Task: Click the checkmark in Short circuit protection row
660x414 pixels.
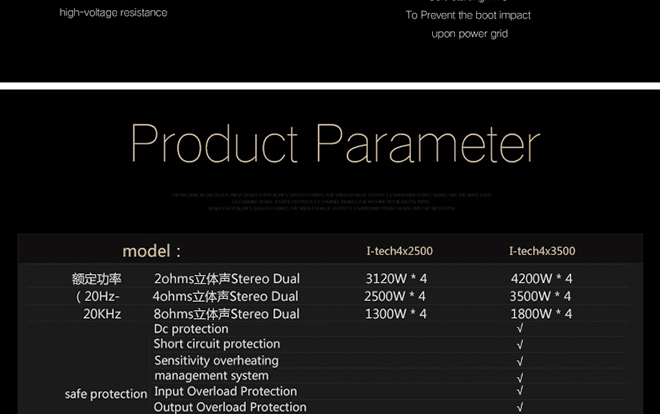Action: pyautogui.click(x=520, y=345)
